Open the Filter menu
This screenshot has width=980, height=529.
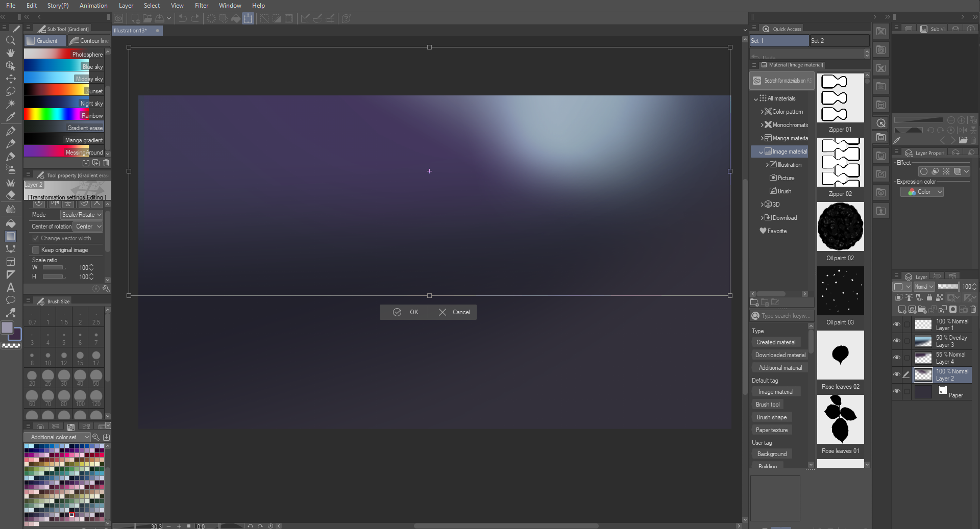202,6
